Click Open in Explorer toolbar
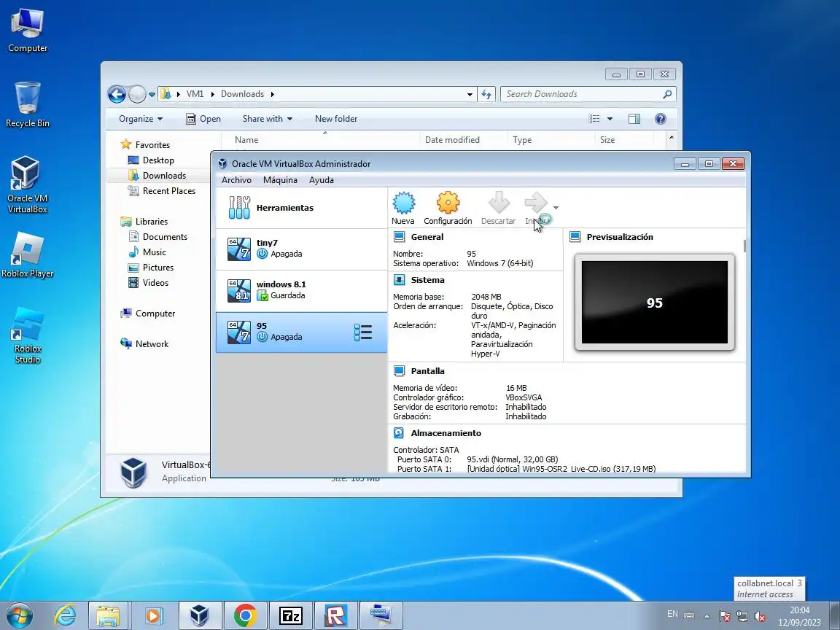The height and width of the screenshot is (630, 840). coord(203,119)
